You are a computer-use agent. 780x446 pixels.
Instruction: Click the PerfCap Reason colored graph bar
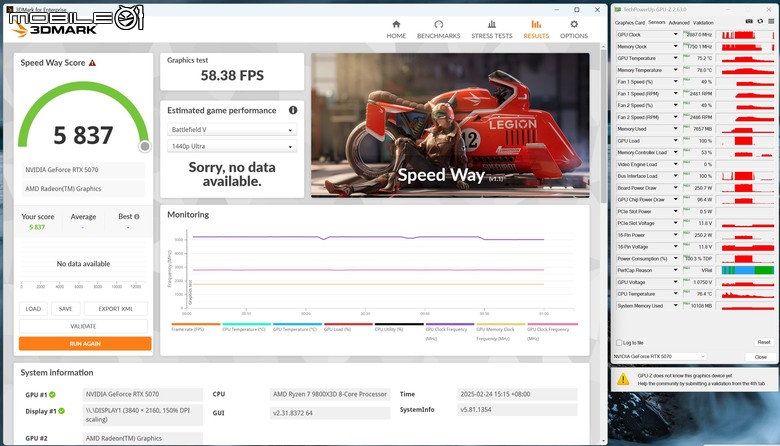pos(748,270)
